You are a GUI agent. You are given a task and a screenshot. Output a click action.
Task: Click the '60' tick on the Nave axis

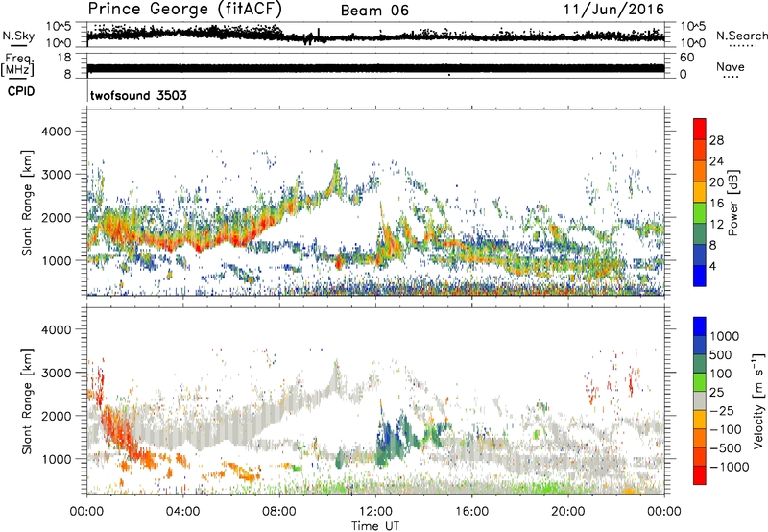click(x=687, y=58)
